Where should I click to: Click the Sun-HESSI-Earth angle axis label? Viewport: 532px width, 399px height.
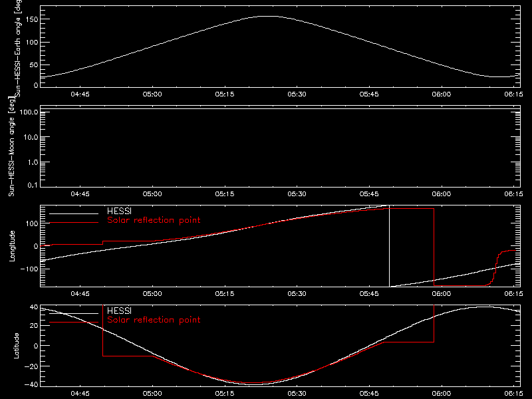coord(18,48)
